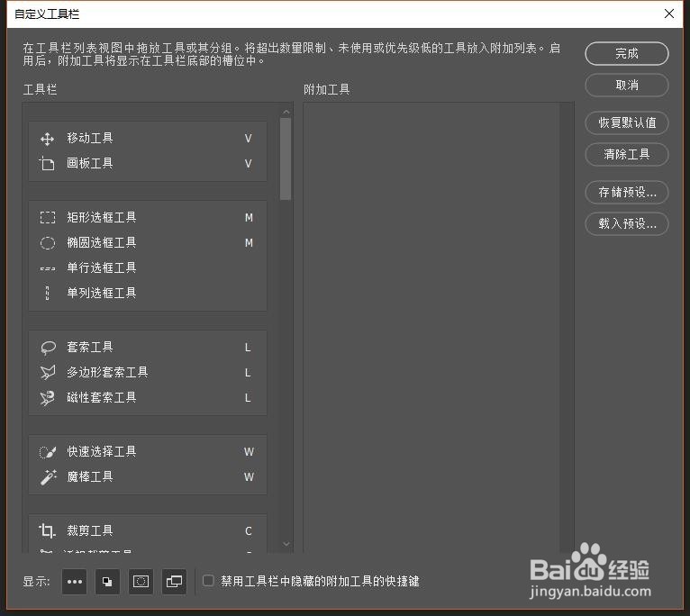Click the 矩形选框工具 label text
Viewport: 690px width, 616px height.
pos(102,217)
